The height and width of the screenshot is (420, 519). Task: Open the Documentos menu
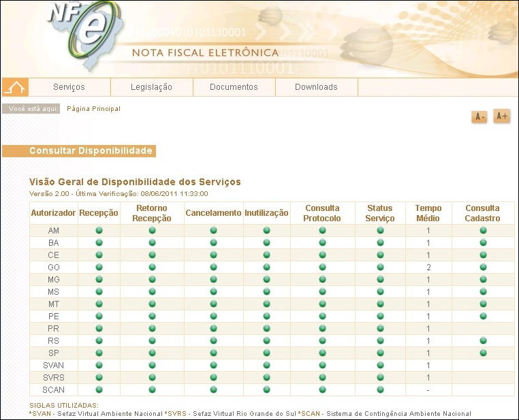(x=234, y=87)
